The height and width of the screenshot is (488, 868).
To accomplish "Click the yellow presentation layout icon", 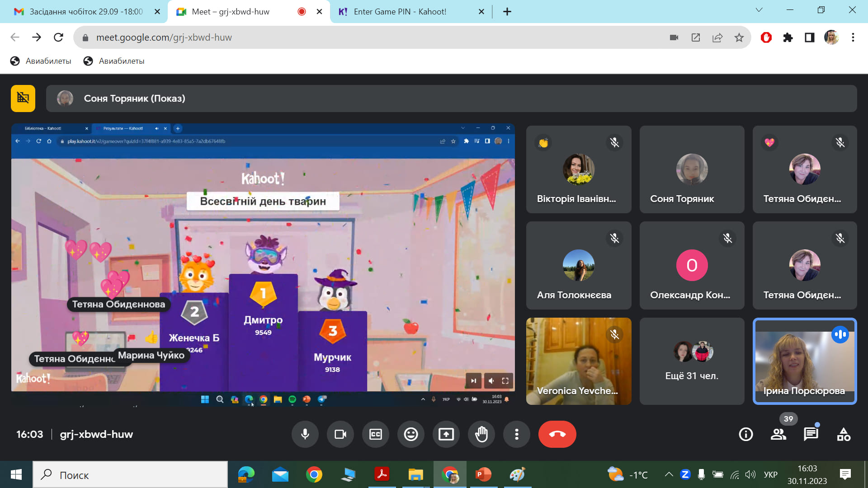I will (23, 98).
